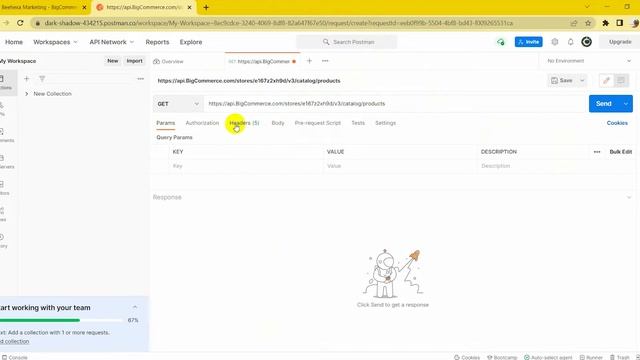This screenshot has height=360, width=640.
Task: Open the browser extensions puzzle icon
Action: [606, 23]
